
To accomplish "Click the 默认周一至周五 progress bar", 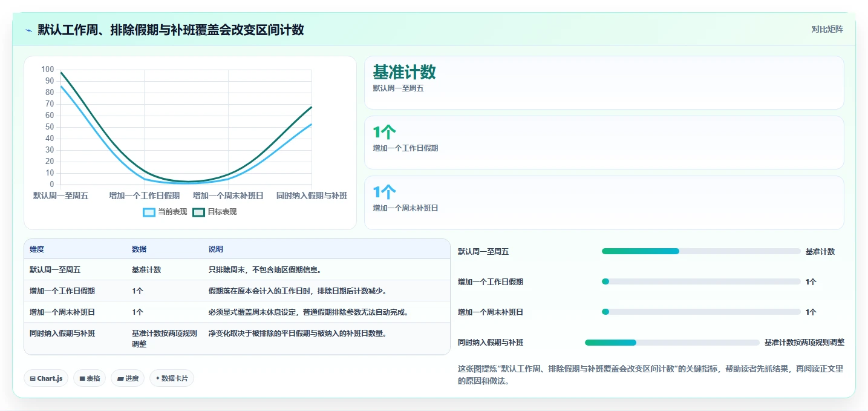I will coord(701,251).
